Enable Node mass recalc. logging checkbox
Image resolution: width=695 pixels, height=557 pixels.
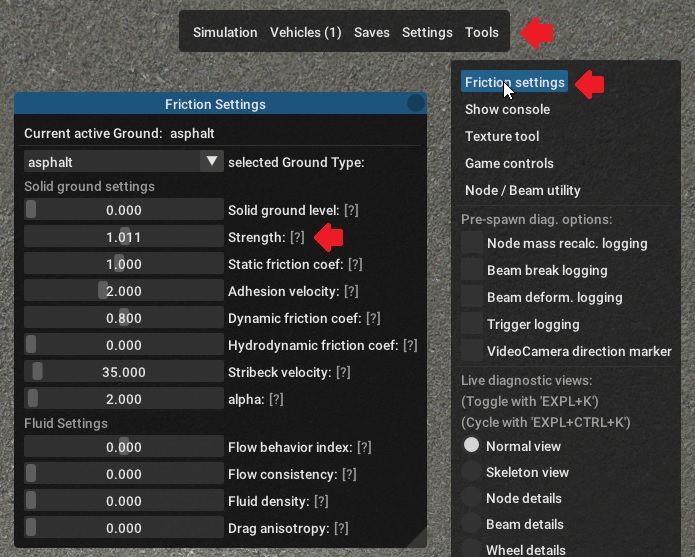tap(472, 243)
